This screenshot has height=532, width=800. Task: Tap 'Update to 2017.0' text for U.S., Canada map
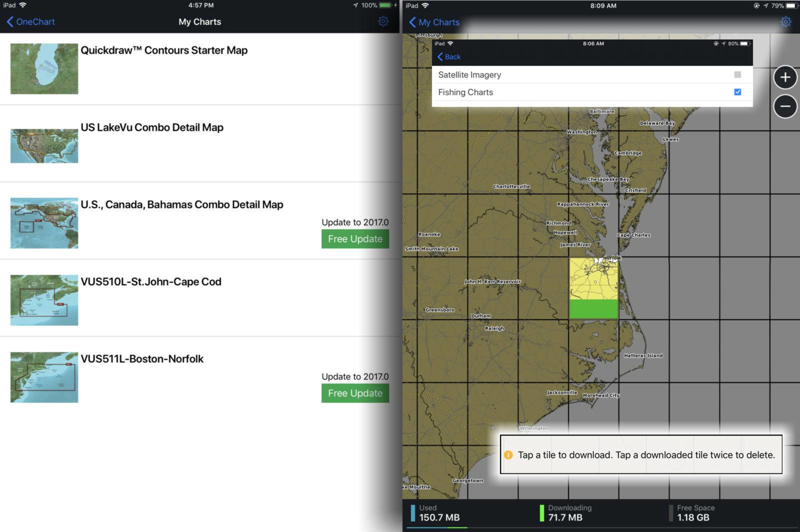click(355, 222)
